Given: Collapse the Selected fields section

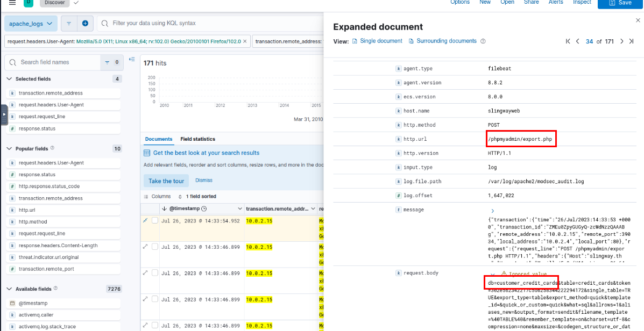Looking at the screenshot, I should coord(9,79).
